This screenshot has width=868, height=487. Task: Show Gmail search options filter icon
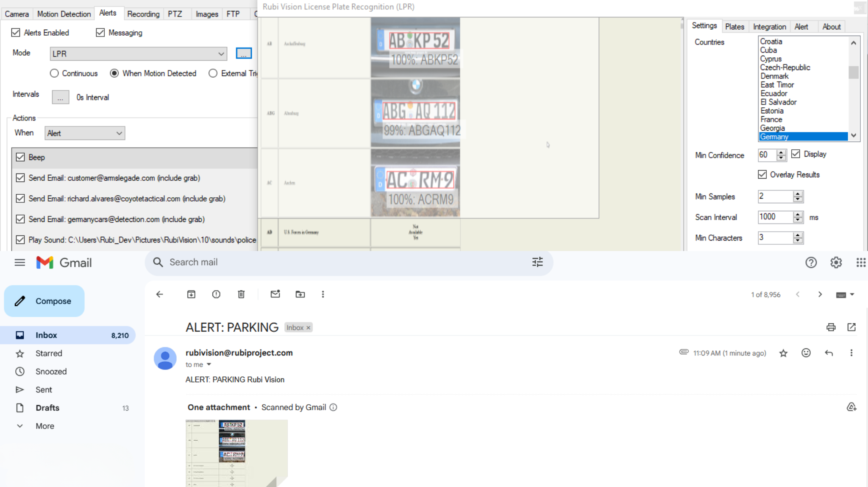coord(537,262)
